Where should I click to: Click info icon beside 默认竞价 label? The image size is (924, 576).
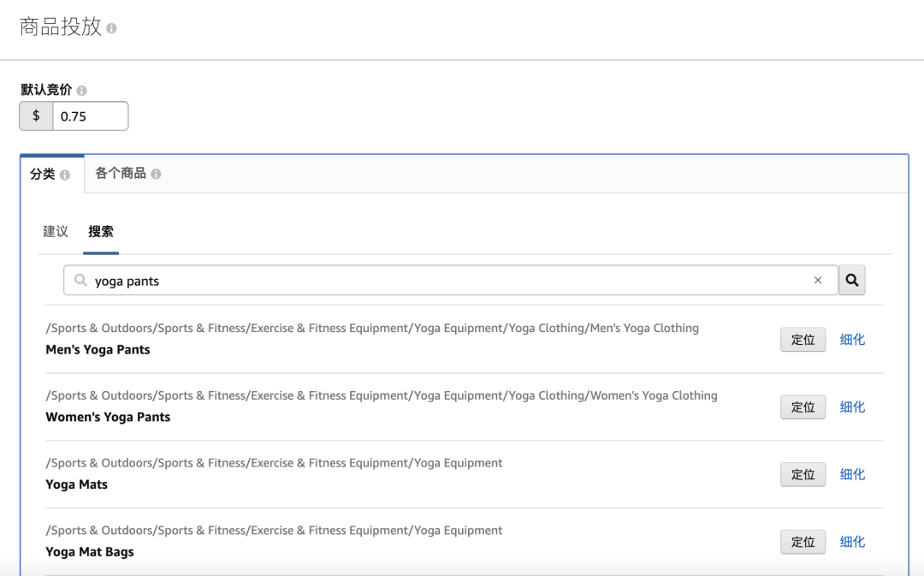click(81, 91)
